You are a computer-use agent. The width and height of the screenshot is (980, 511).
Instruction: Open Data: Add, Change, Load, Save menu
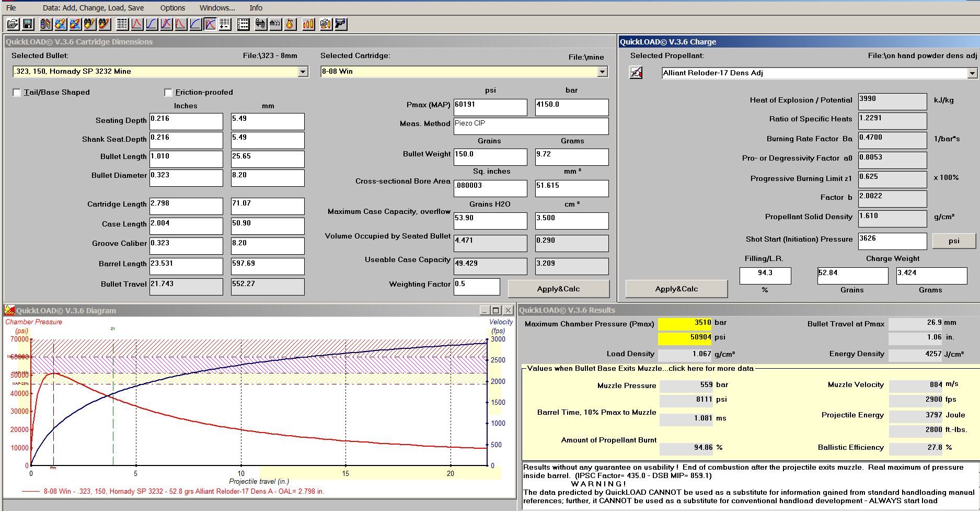[93, 8]
